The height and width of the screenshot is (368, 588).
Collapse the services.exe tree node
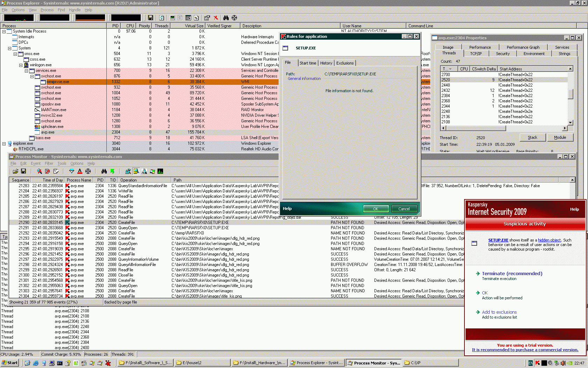(26, 71)
